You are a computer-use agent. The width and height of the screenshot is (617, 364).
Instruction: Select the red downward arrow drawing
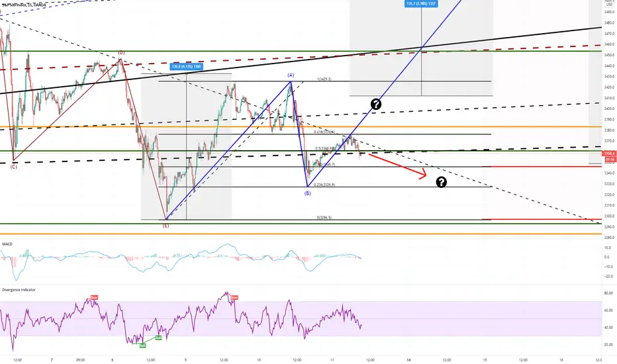coord(397,165)
